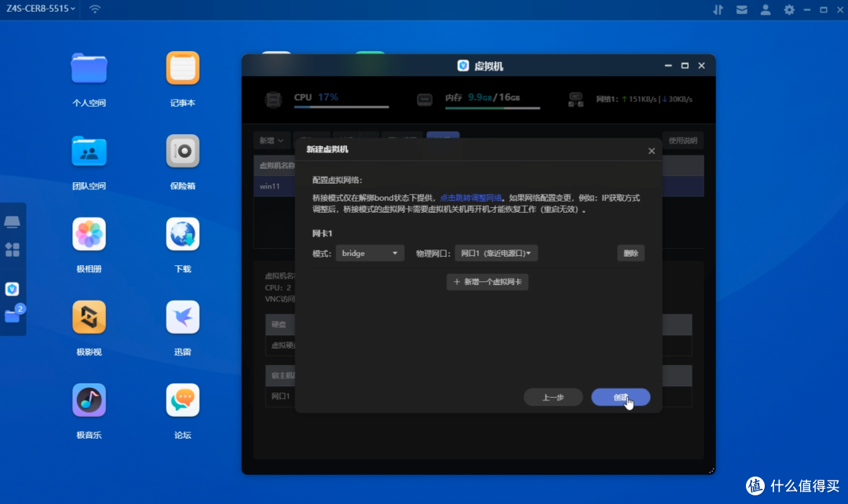Open folder with badge 2 in left dock
The image size is (848, 504).
coord(13,316)
